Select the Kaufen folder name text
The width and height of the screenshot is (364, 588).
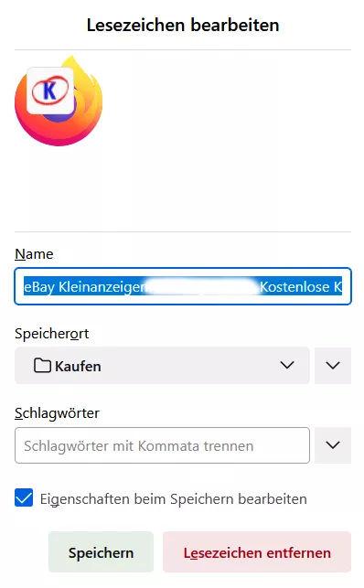pyautogui.click(x=78, y=366)
